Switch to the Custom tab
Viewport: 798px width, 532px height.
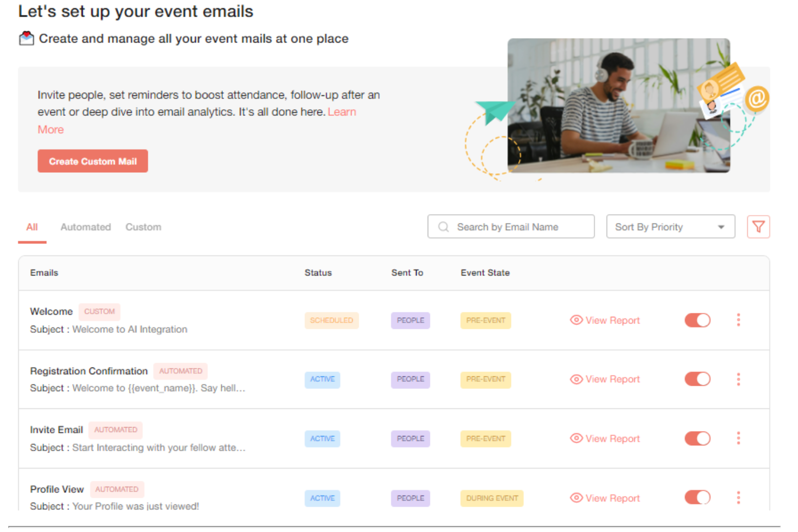pyautogui.click(x=143, y=227)
